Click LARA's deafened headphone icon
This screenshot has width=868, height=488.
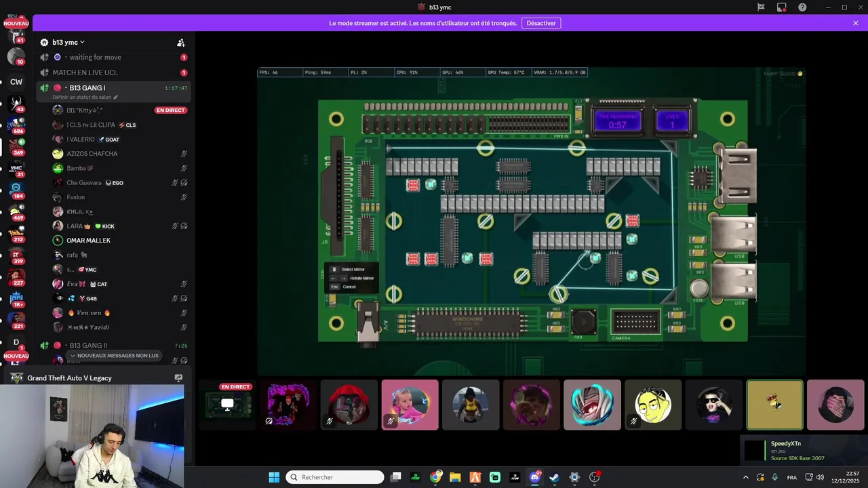pyautogui.click(x=184, y=226)
